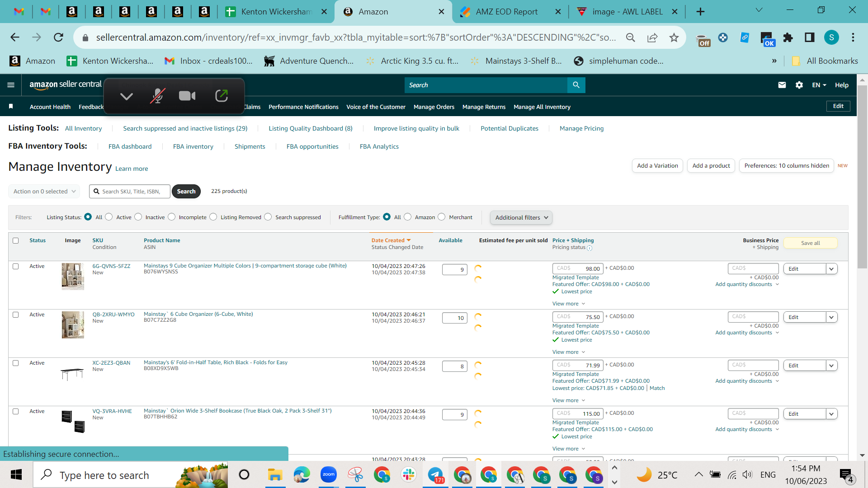The image size is (868, 488).
Task: Reload the current browser page
Action: (58, 38)
